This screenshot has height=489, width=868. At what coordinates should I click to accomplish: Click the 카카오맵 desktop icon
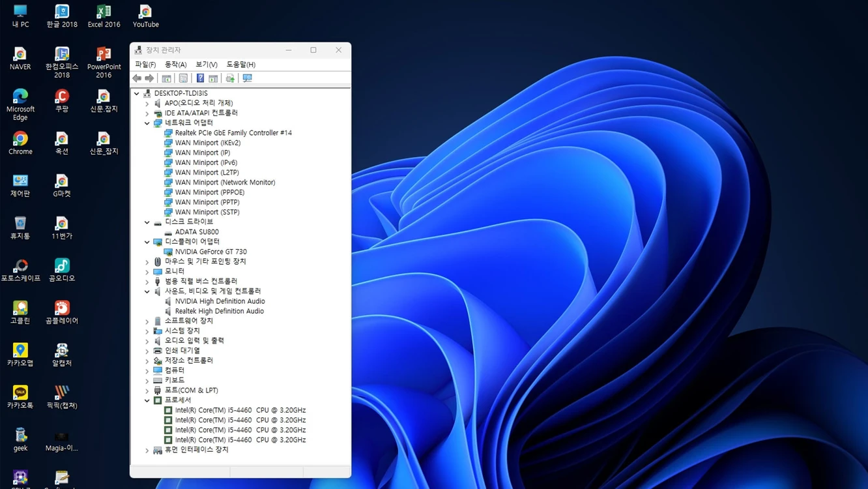(20, 355)
